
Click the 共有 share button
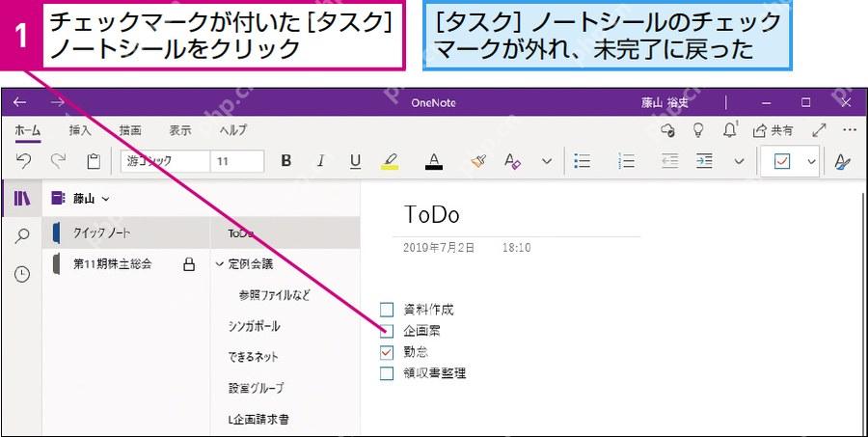tap(773, 130)
